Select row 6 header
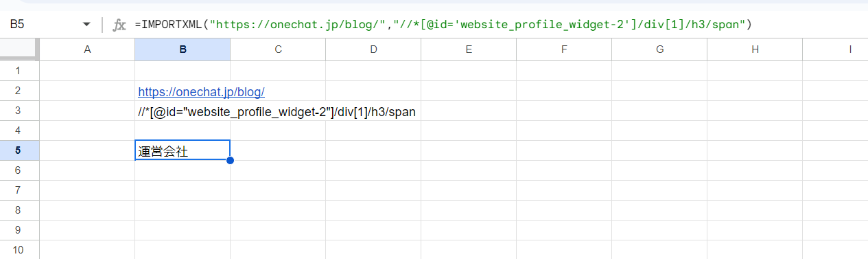Screen dimensions: 868x259 tap(19, 171)
